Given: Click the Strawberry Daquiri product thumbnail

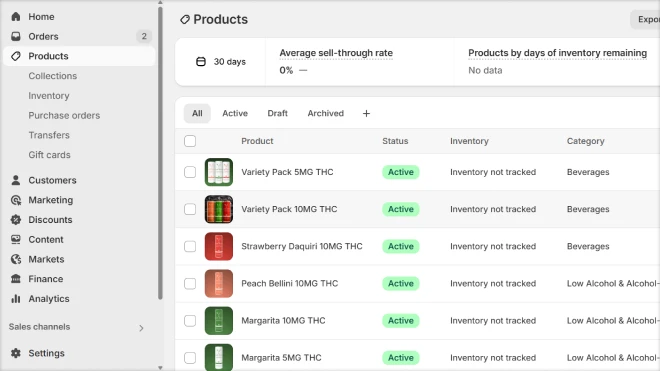Looking at the screenshot, I should coord(218,246).
